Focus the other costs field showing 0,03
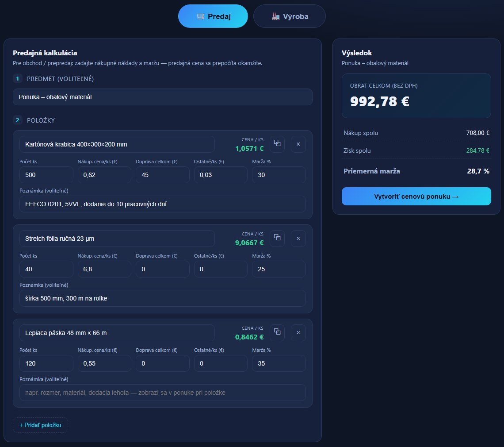Image resolution: width=504 pixels, height=447 pixels. (x=221, y=175)
